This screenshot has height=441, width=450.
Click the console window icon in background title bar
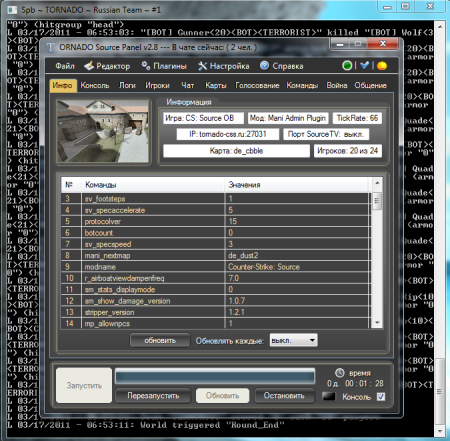[12, 10]
